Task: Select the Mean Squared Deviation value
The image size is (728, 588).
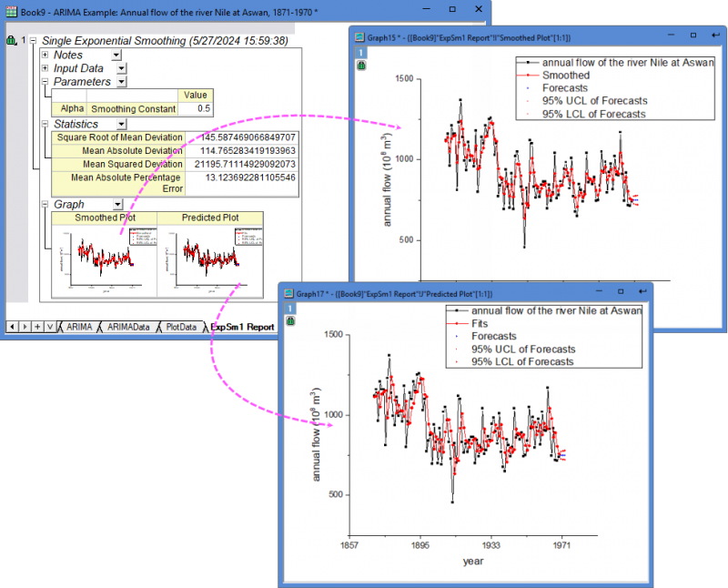Action: (242, 165)
